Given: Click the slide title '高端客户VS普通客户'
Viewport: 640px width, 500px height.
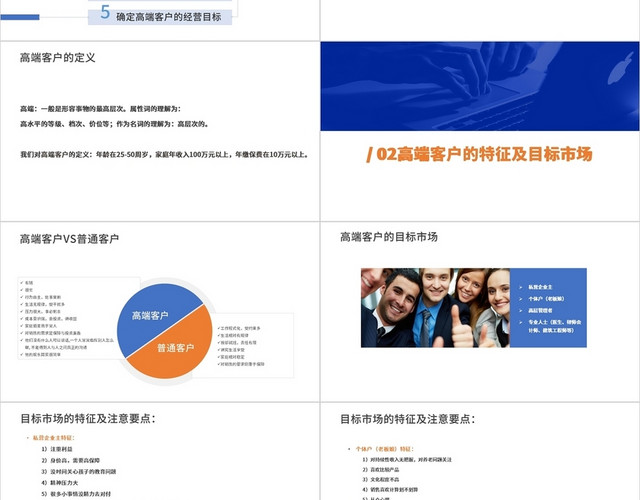Looking at the screenshot, I should (69, 239).
